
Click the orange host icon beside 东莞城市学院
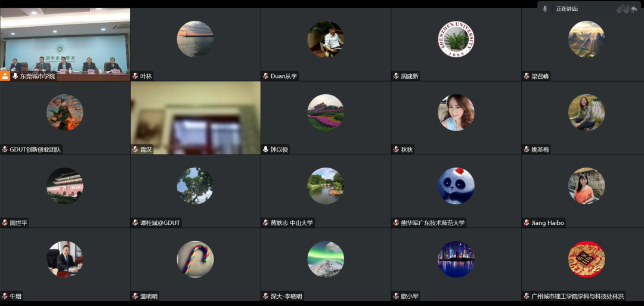(5, 76)
